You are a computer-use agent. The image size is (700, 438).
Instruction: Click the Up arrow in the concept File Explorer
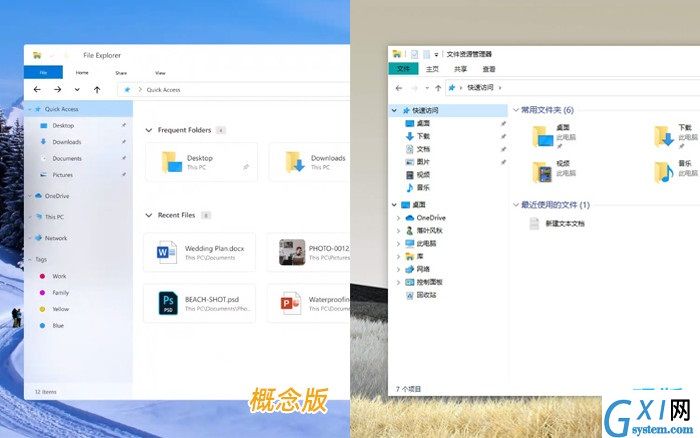97,90
